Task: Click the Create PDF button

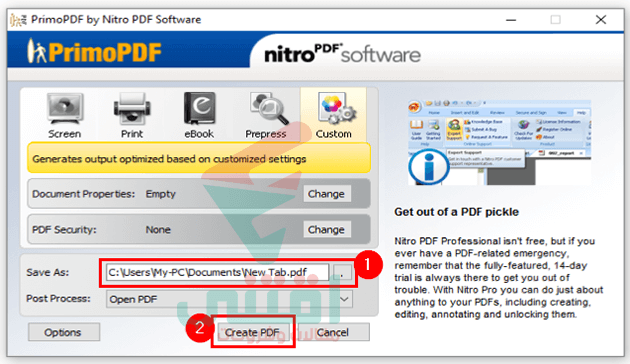Action: [252, 332]
